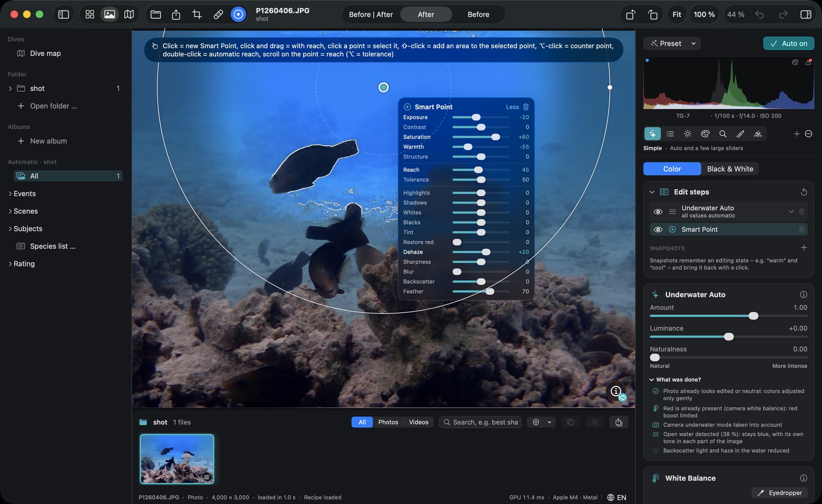
Task: Click the Eyedropper button
Action: [x=780, y=493]
